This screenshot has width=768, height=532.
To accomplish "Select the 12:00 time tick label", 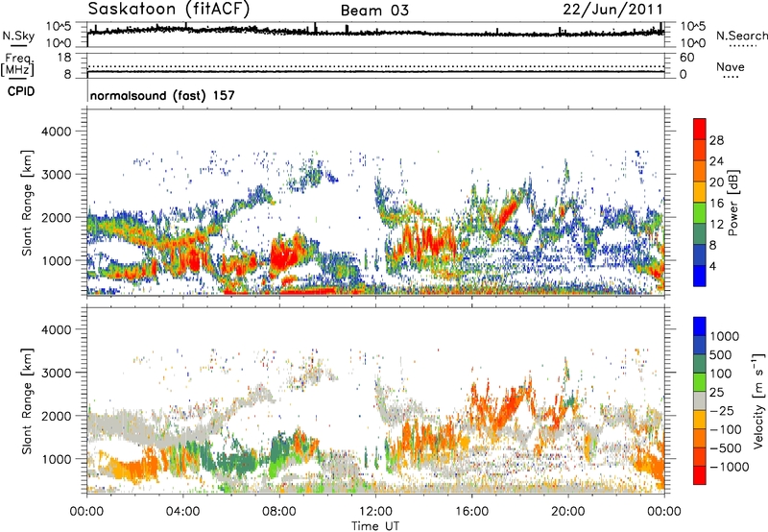I will [375, 512].
